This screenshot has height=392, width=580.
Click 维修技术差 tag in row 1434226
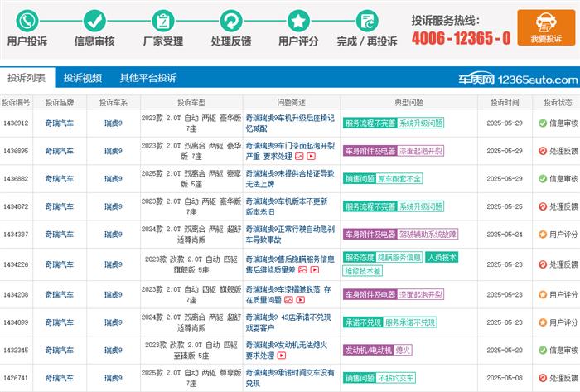[363, 271]
